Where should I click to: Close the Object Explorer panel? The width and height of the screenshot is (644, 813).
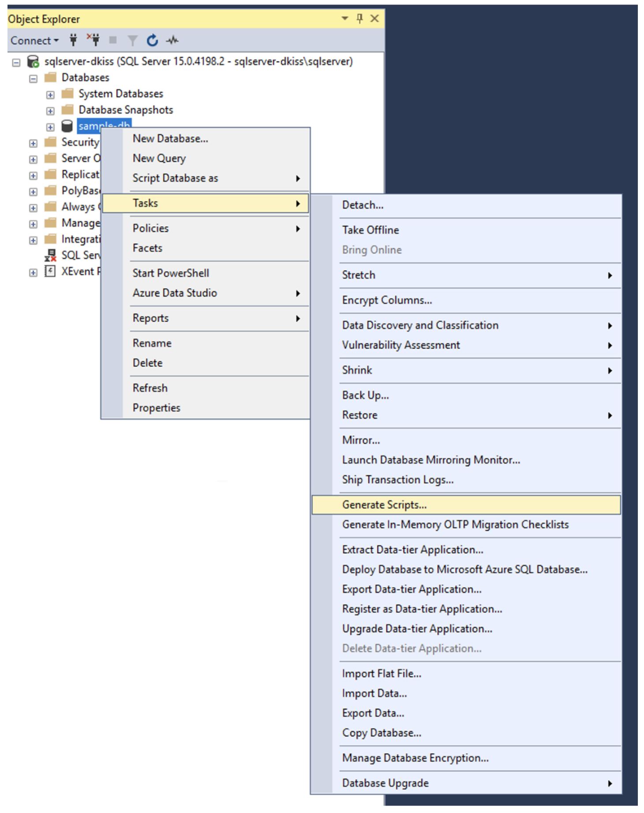click(374, 18)
